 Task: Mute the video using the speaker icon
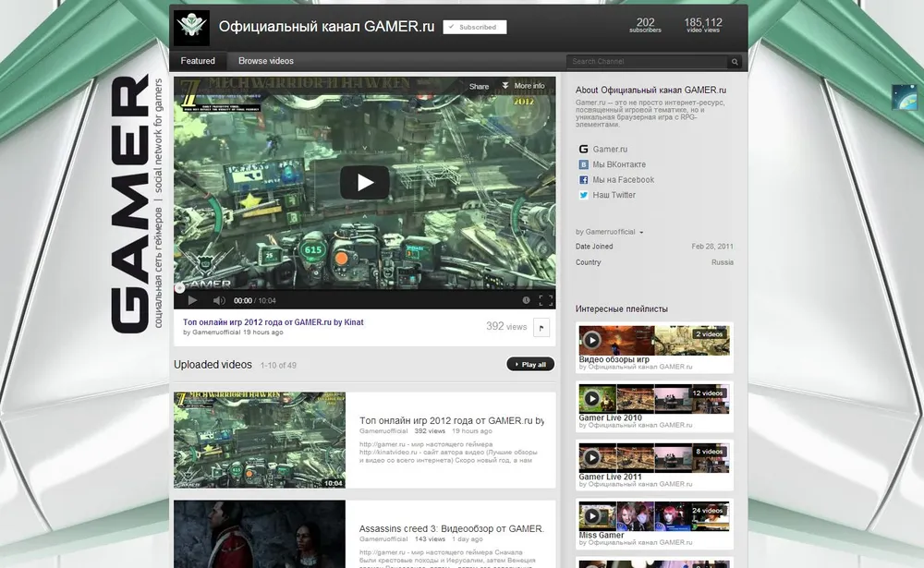[x=219, y=300]
